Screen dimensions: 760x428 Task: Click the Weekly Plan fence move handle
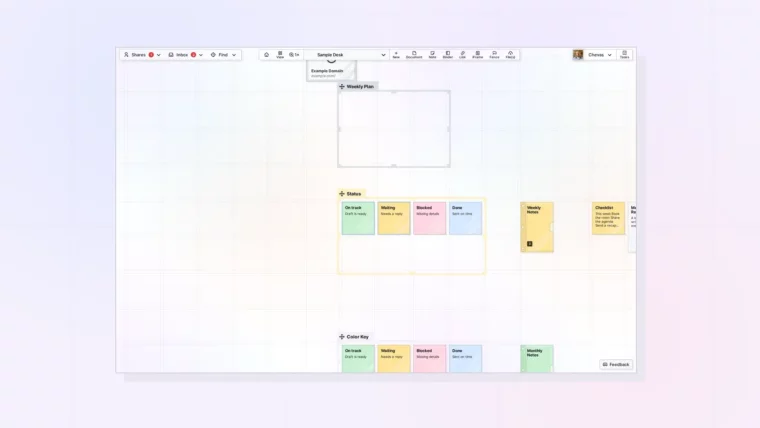pyautogui.click(x=342, y=86)
